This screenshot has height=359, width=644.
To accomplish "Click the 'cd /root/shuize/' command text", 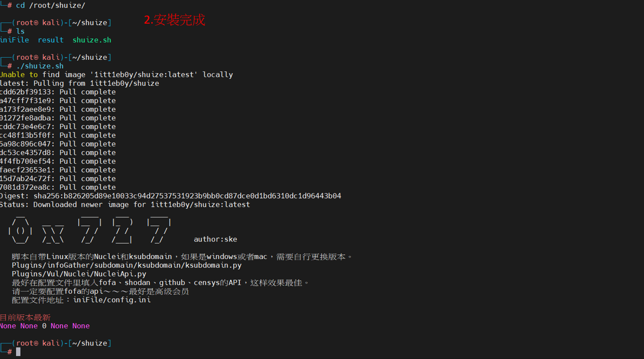I will click(50, 5).
